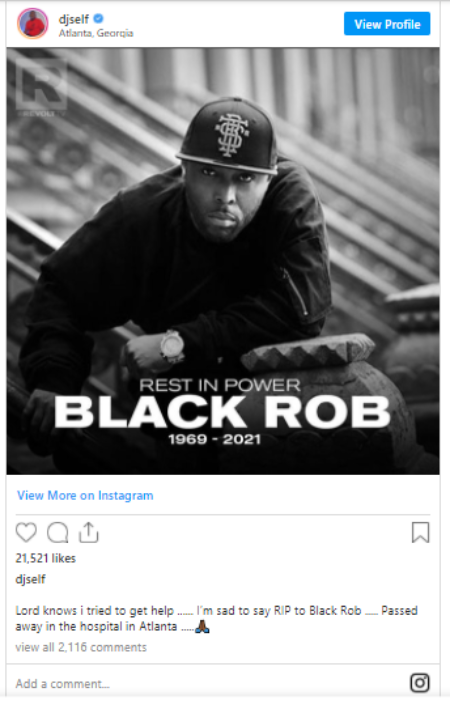Screen dimensions: 450x702
Task: Open Instagram via the camera logo icon
Action: (420, 683)
